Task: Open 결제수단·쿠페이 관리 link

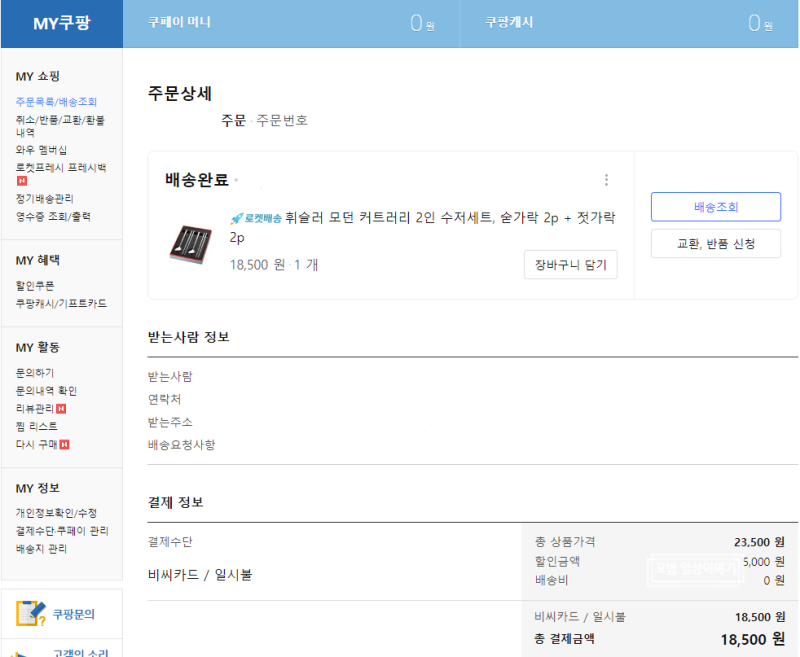Action: [x=62, y=530]
